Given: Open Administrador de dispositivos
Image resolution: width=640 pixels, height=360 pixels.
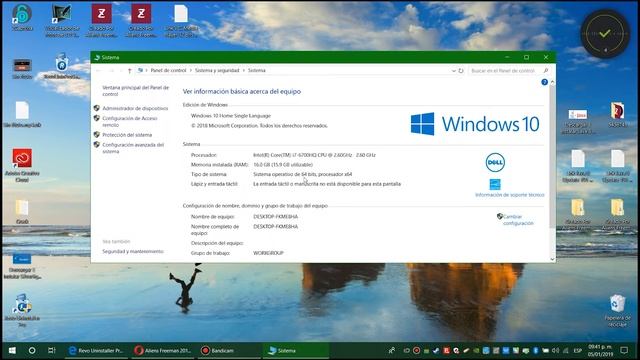Looking at the screenshot, I should (x=135, y=108).
